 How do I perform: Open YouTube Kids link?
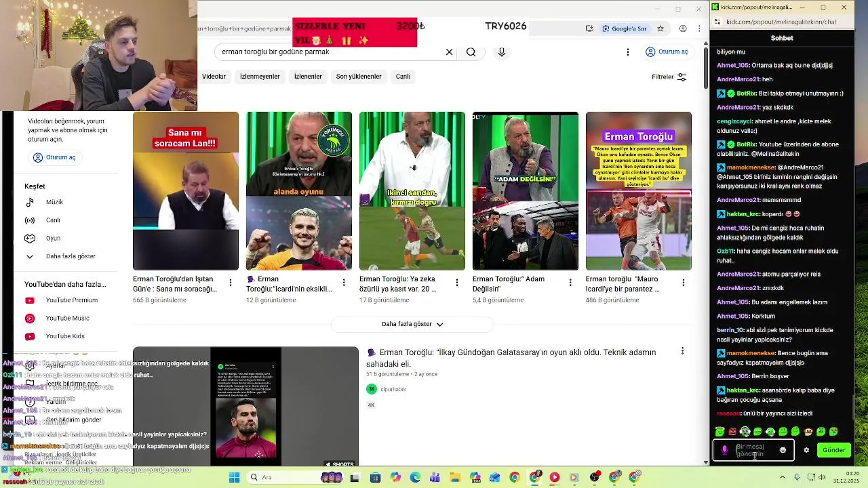65,336
